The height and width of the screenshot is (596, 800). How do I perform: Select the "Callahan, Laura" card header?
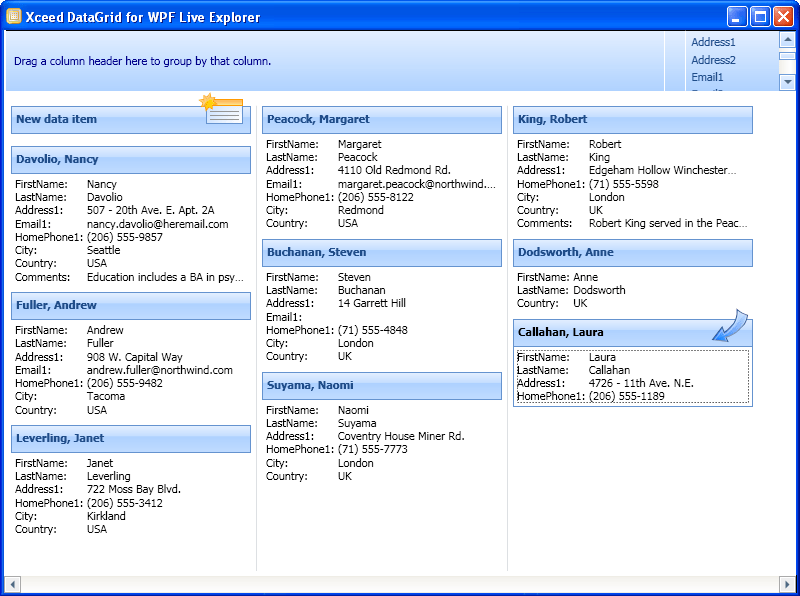(x=600, y=331)
